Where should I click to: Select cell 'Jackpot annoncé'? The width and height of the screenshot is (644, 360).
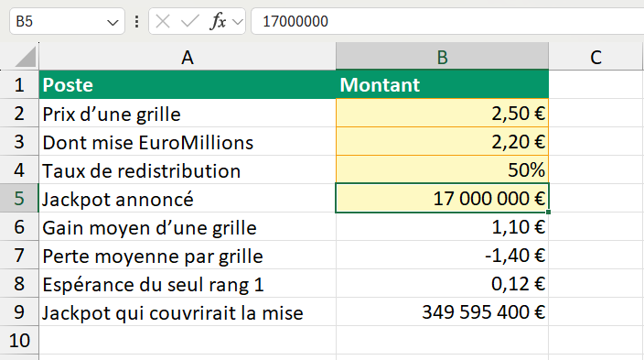pyautogui.click(x=188, y=198)
